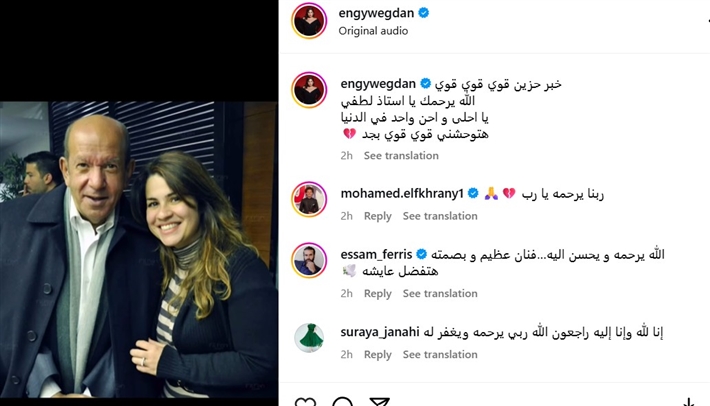See translation of essam_ferris comment
Screen dimensions: 710x406
[x=440, y=293]
